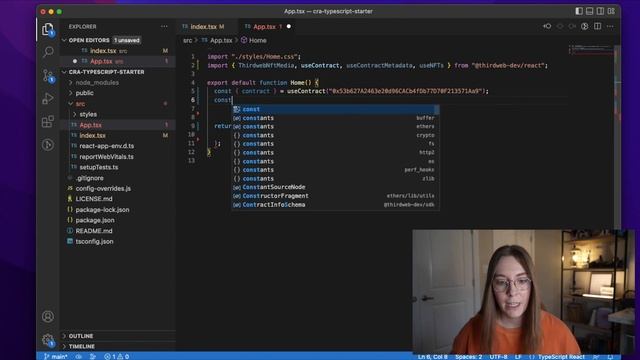The height and width of the screenshot is (360, 640).
Task: Click App.tsx breadcrumb segment
Action: 217,40
